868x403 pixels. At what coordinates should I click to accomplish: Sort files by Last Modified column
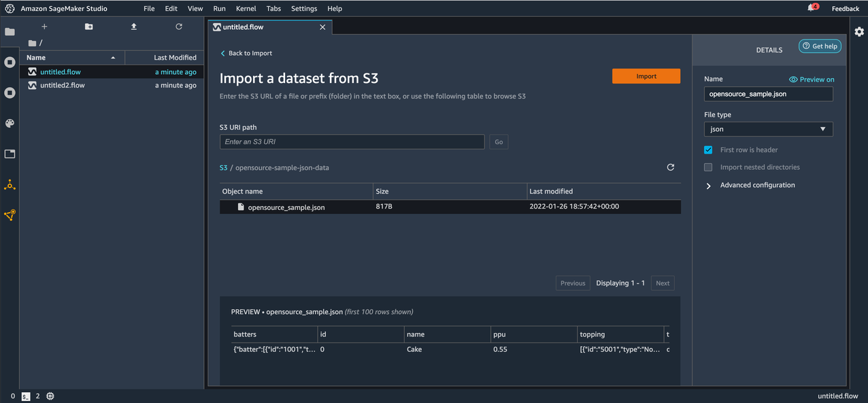164,58
